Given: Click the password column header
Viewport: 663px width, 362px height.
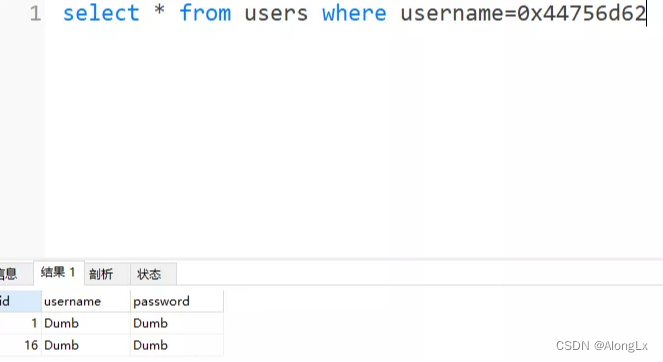Looking at the screenshot, I should (x=177, y=301).
